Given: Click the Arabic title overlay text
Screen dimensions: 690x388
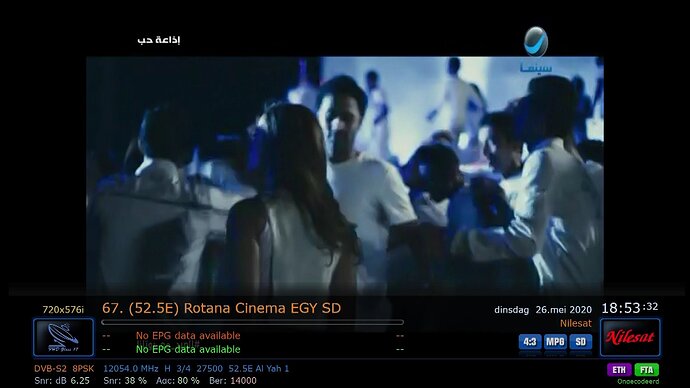Looking at the screenshot, I should tap(159, 40).
